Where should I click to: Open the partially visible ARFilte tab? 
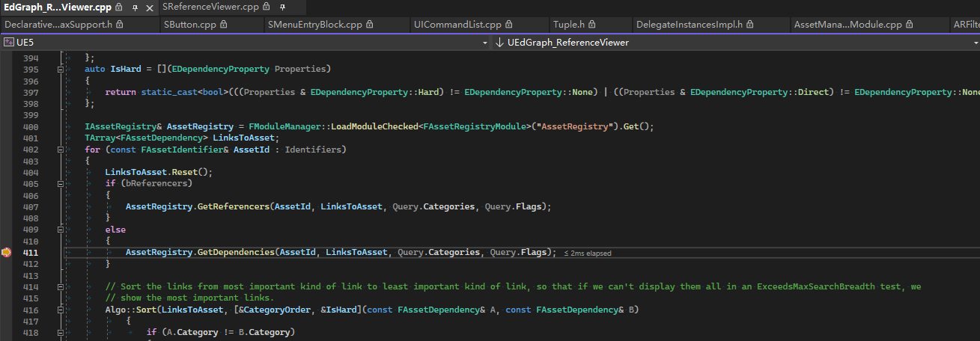(x=966, y=24)
